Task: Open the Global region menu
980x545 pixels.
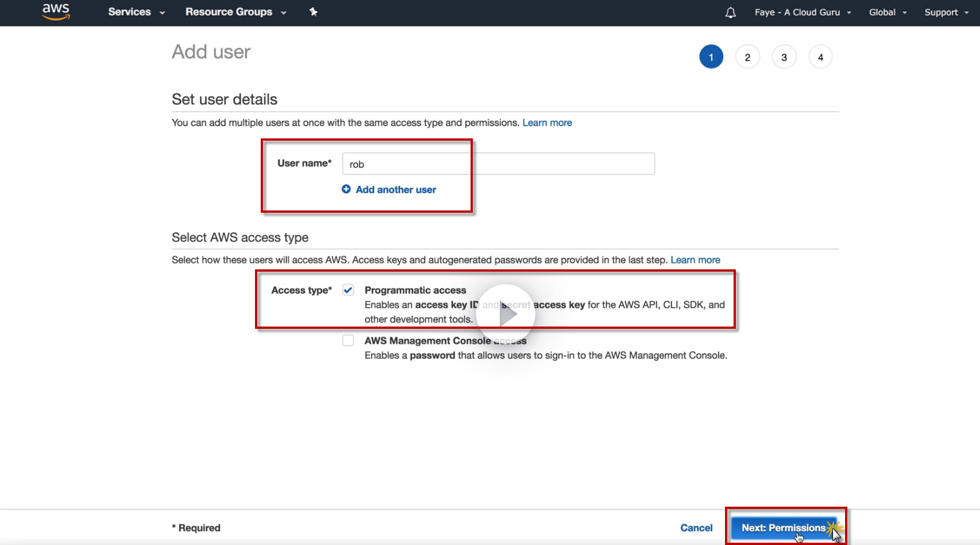Action: pos(887,13)
